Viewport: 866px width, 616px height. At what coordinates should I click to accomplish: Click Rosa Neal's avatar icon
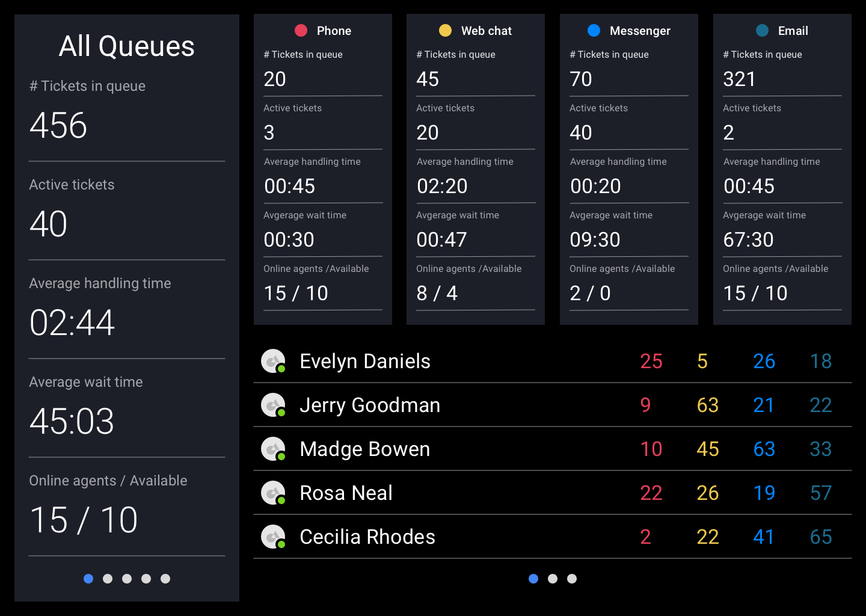(273, 493)
